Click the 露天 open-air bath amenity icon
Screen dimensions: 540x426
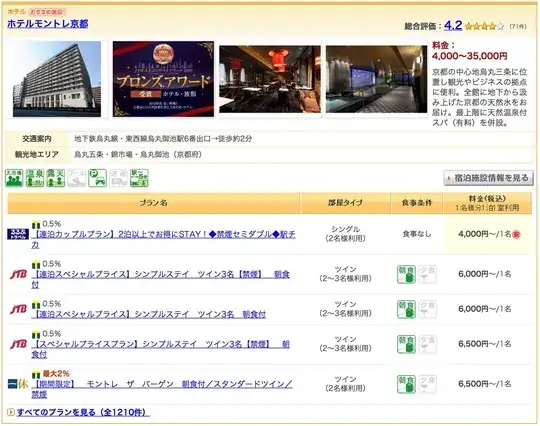click(x=56, y=178)
